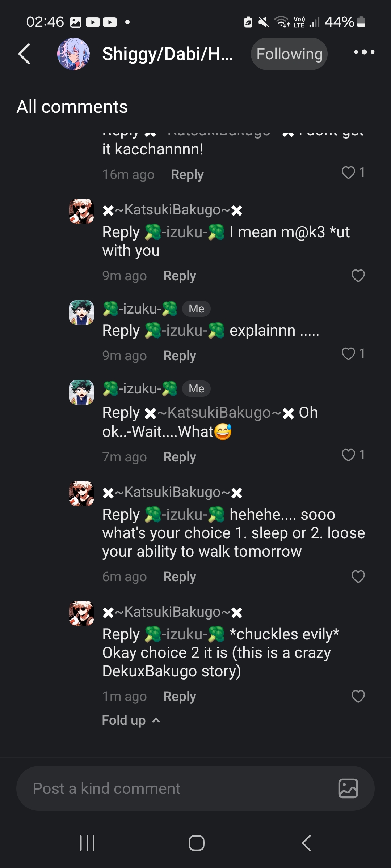Tap the back arrow in the header

click(24, 54)
